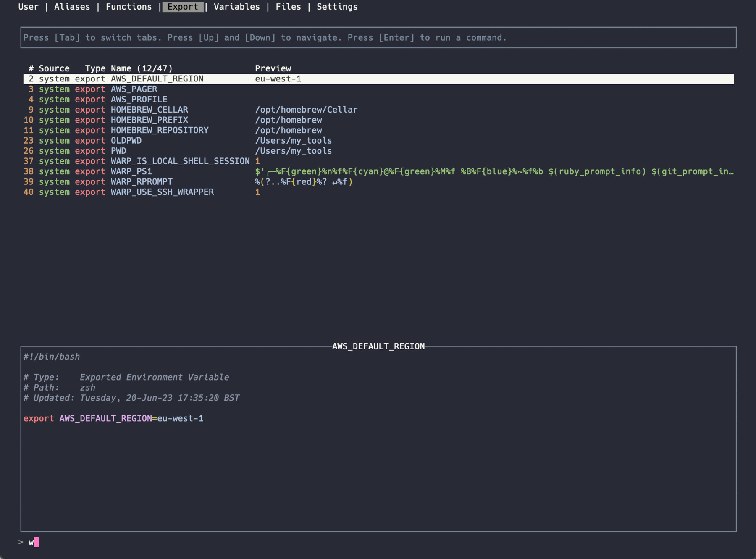
Task: Select the WARP_IS_LOCAL_SHELL_SESSION row
Action: pyautogui.click(x=180, y=161)
